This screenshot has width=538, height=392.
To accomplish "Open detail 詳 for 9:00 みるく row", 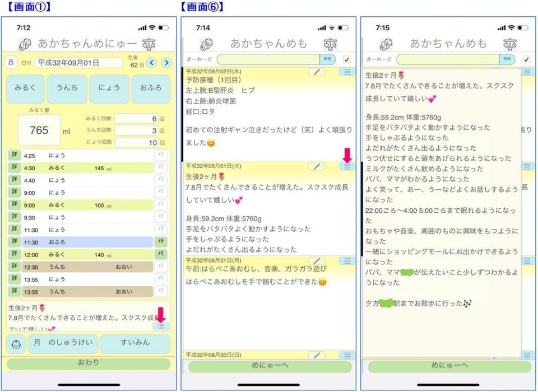I will coord(15,205).
